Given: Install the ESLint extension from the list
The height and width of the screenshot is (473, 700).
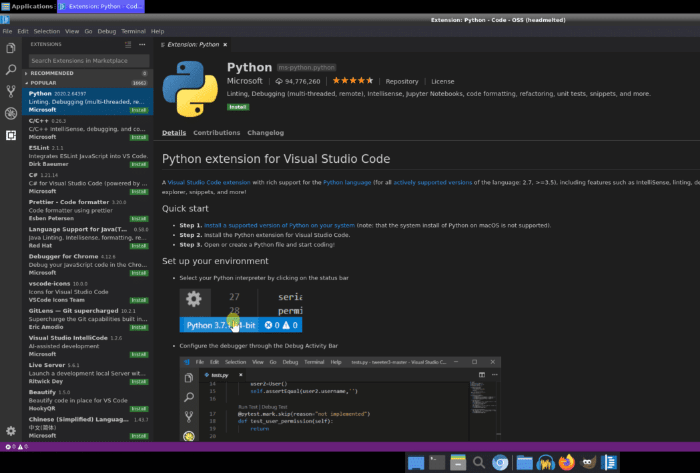Looking at the screenshot, I should point(139,165).
